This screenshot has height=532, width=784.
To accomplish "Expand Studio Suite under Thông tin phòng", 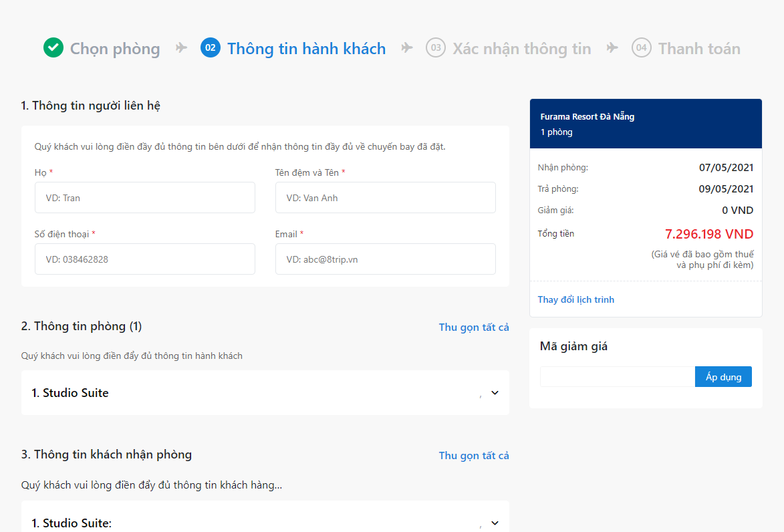I will [495, 393].
